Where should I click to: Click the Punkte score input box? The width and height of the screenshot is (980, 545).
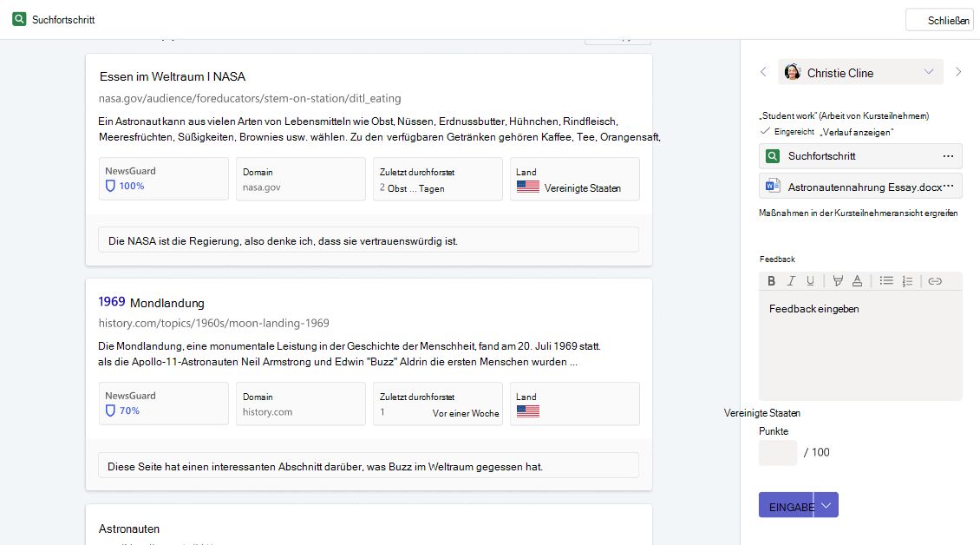(778, 452)
